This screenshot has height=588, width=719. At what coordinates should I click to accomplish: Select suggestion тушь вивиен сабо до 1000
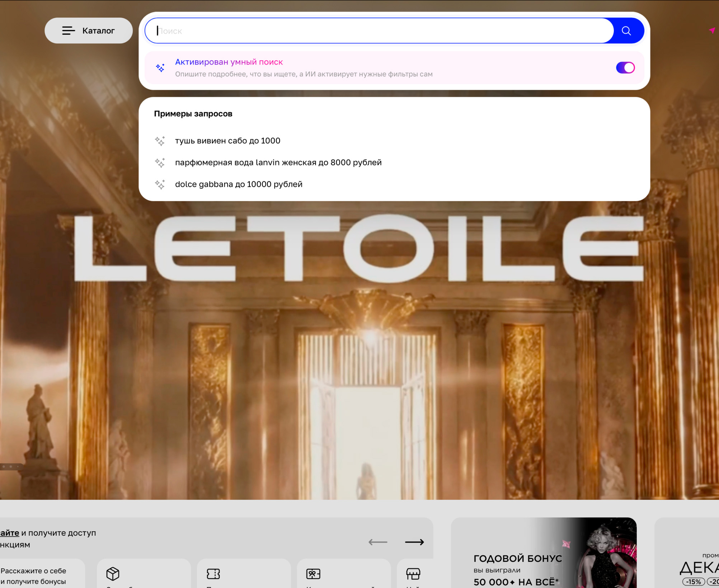coord(227,141)
